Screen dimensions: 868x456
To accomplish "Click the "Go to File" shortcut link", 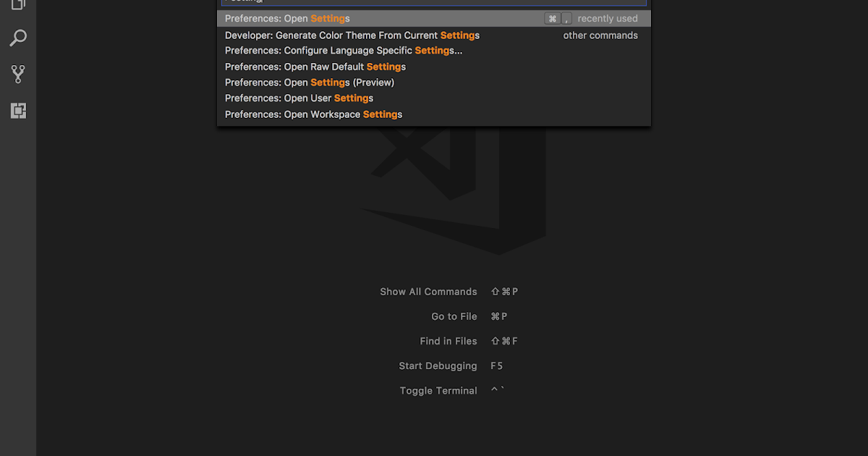I will 454,316.
